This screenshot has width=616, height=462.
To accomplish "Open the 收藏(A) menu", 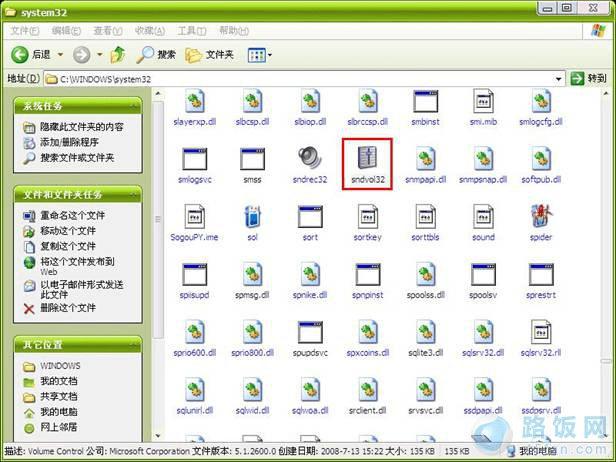I will click(x=150, y=31).
